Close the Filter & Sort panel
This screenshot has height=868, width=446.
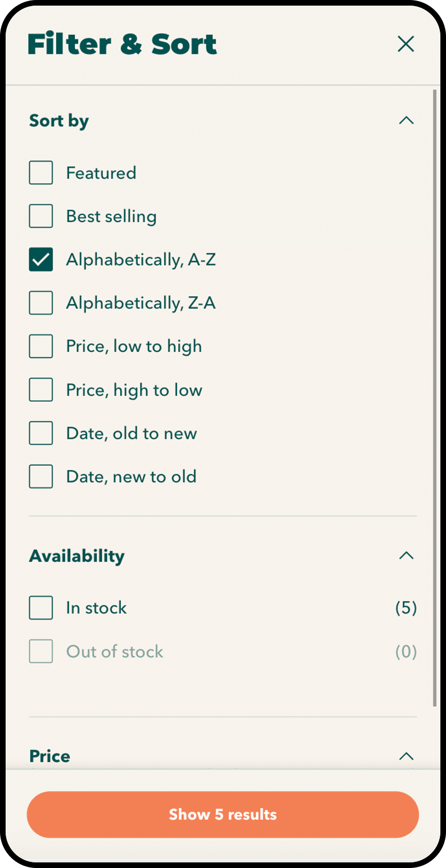406,44
